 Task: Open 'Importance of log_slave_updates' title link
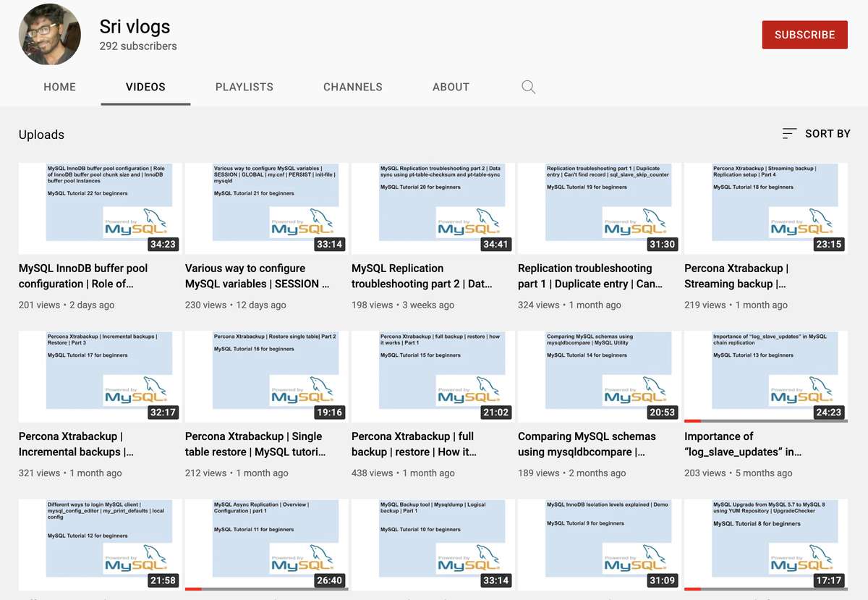click(743, 444)
